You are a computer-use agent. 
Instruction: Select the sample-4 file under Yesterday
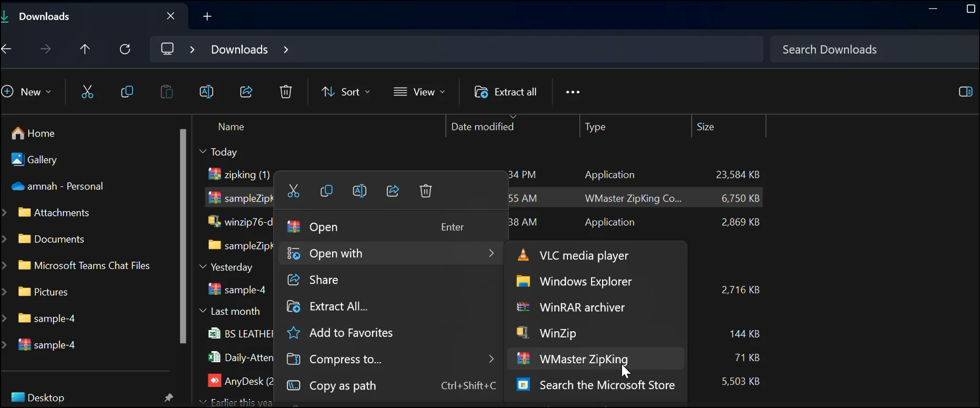[x=237, y=290]
